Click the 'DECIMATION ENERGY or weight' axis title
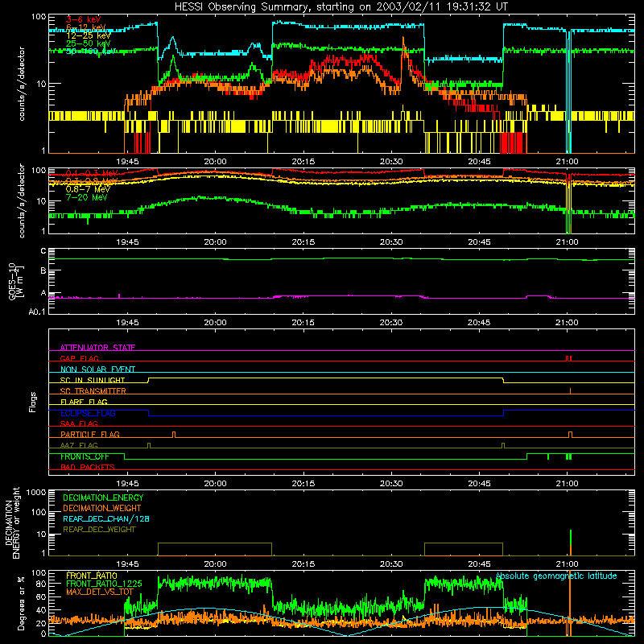644x644 pixels. pyautogui.click(x=12, y=522)
